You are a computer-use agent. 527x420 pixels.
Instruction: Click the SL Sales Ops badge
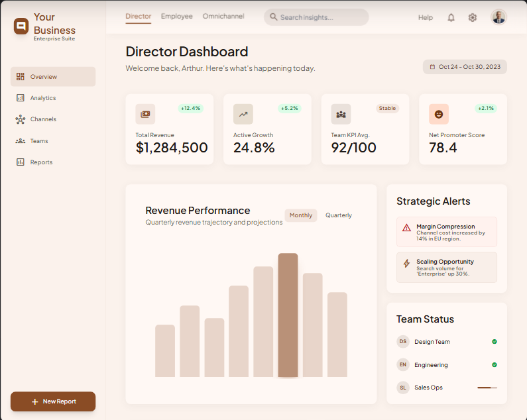403,388
